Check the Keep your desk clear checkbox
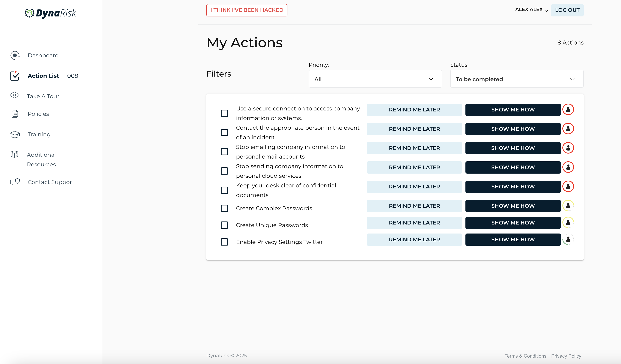 [x=224, y=190]
